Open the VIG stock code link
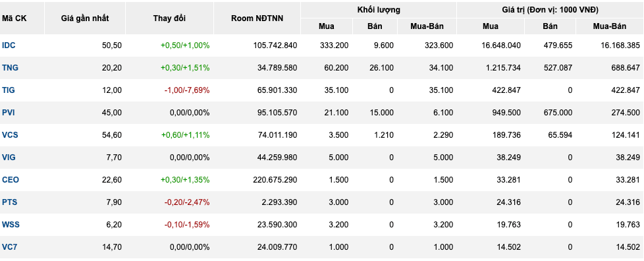This screenshot has width=644, height=261. [9, 158]
